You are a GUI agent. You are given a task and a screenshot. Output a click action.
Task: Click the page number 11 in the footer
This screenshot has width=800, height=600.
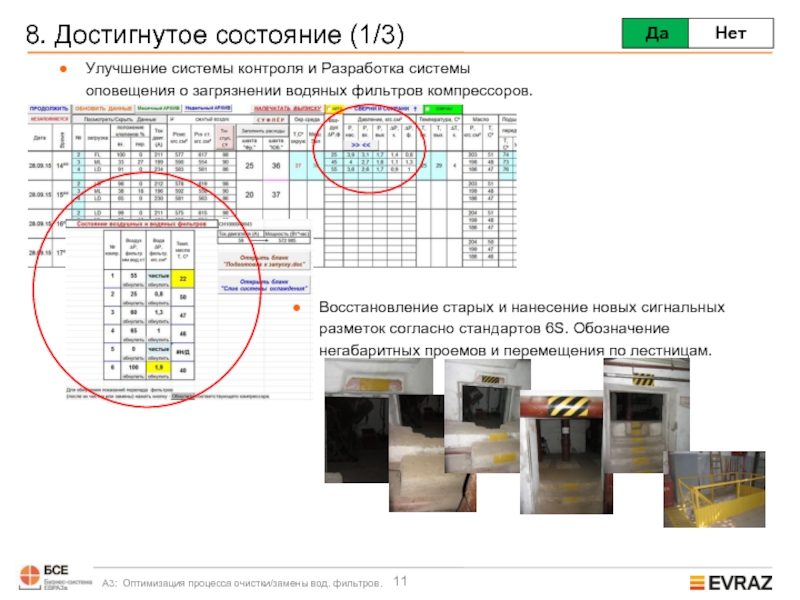401,581
